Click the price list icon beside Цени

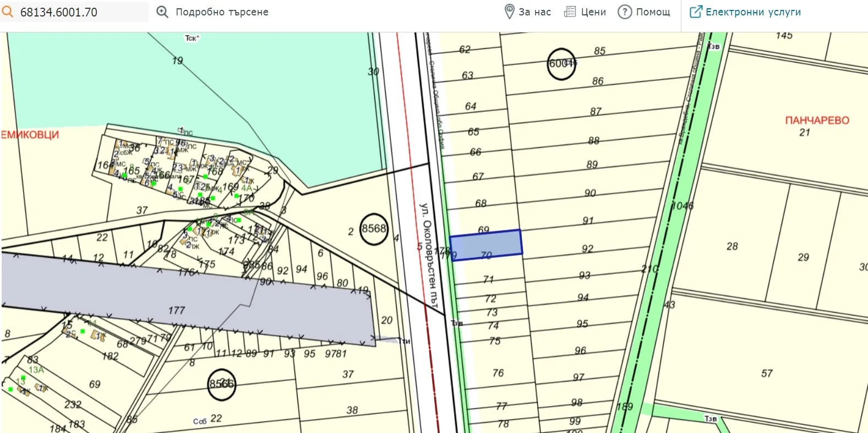(x=570, y=12)
